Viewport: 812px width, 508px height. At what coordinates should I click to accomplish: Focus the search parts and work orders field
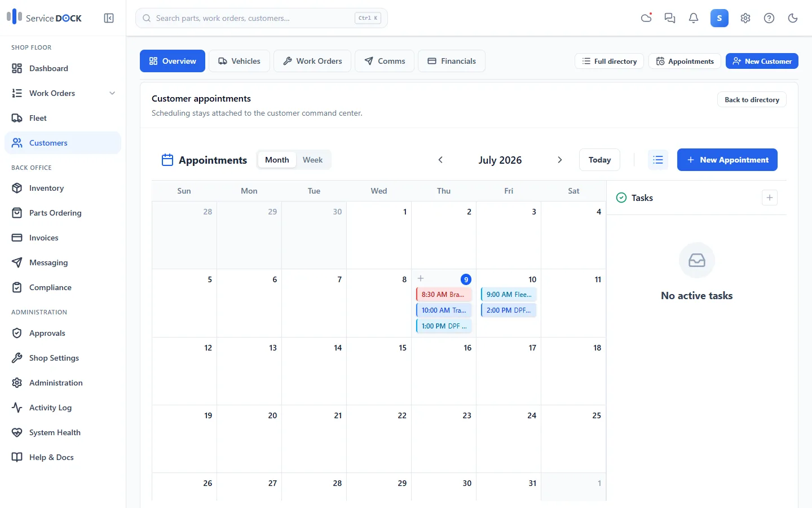point(262,18)
